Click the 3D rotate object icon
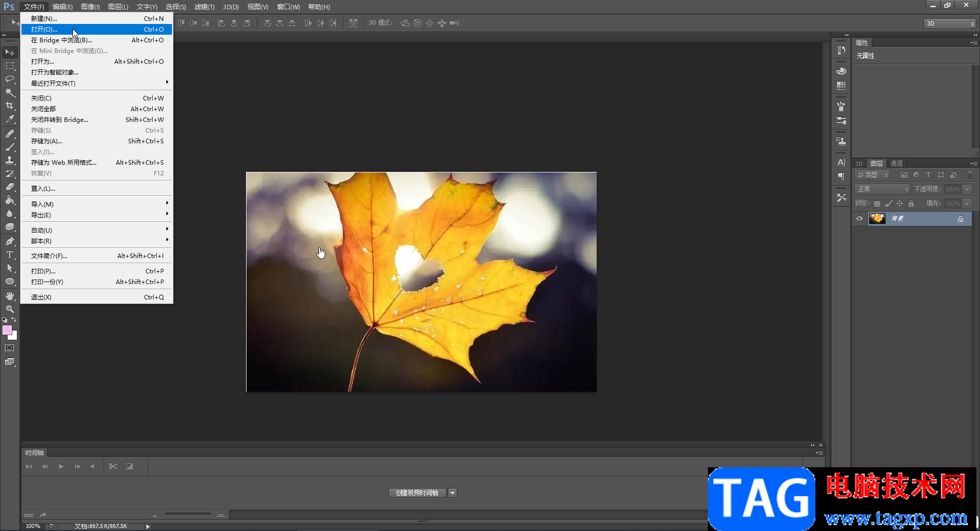Viewport: 980px width, 531px height. pos(405,23)
